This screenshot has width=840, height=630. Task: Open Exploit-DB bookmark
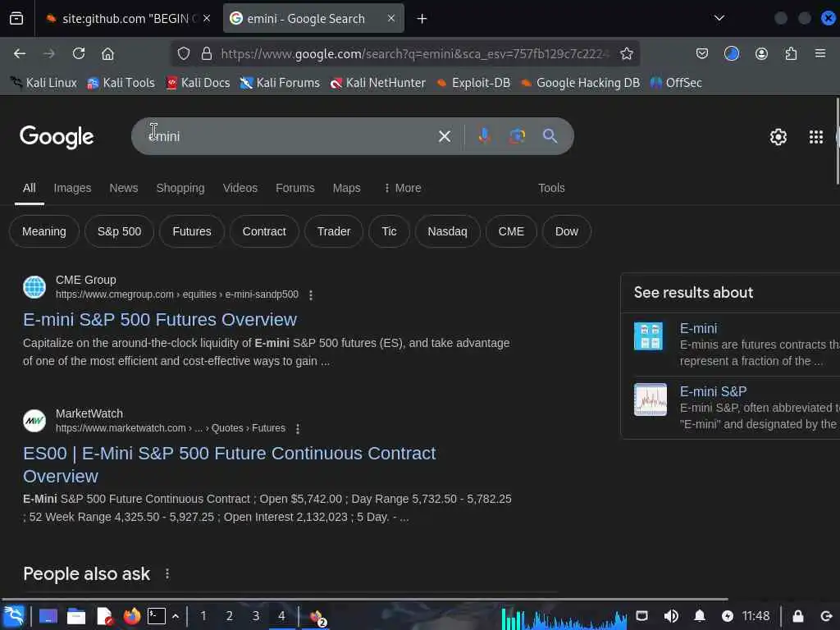[473, 83]
